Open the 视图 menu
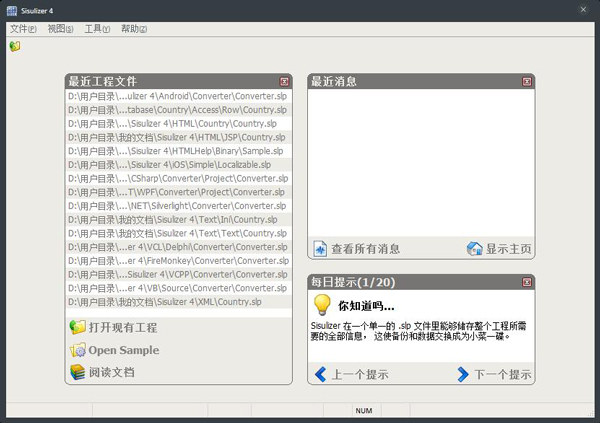Image resolution: width=600 pixels, height=423 pixels. [60, 29]
